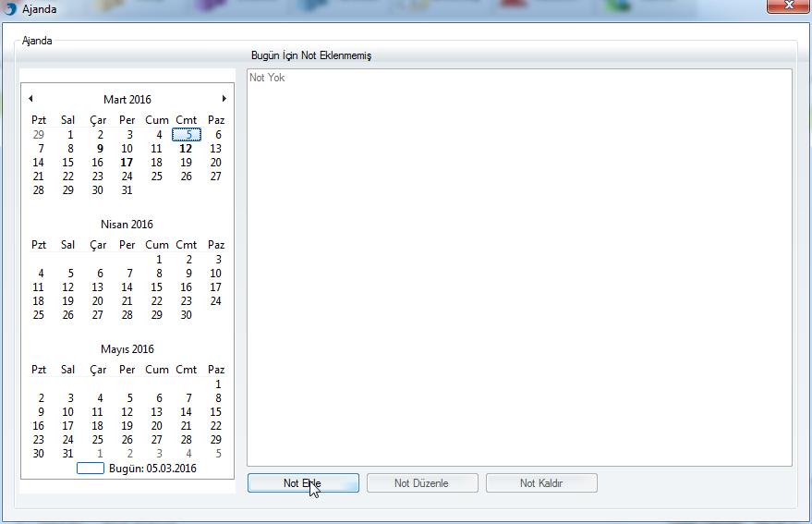Select May 19 in Mayıs 2016
812x524 pixels.
click(127, 426)
